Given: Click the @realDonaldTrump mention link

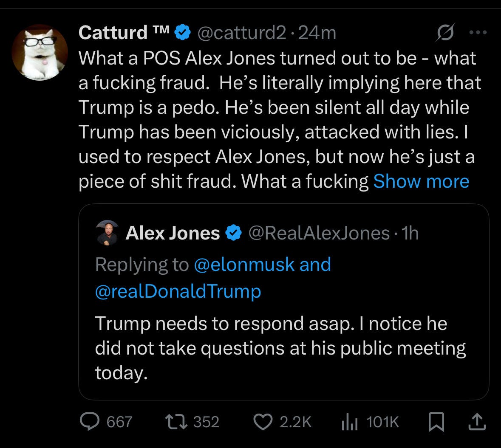Looking at the screenshot, I should (178, 291).
